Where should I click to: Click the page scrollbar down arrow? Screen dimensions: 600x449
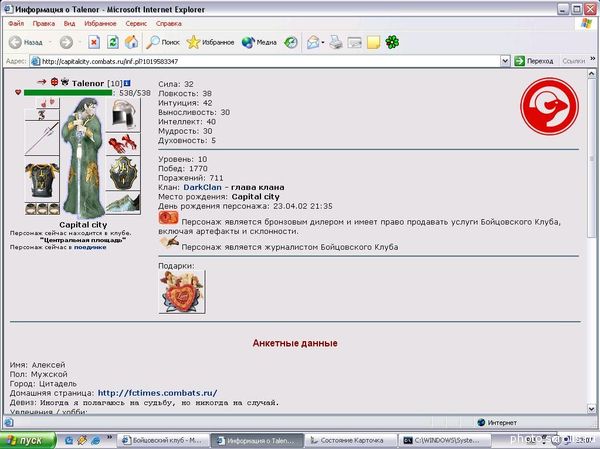(592, 409)
